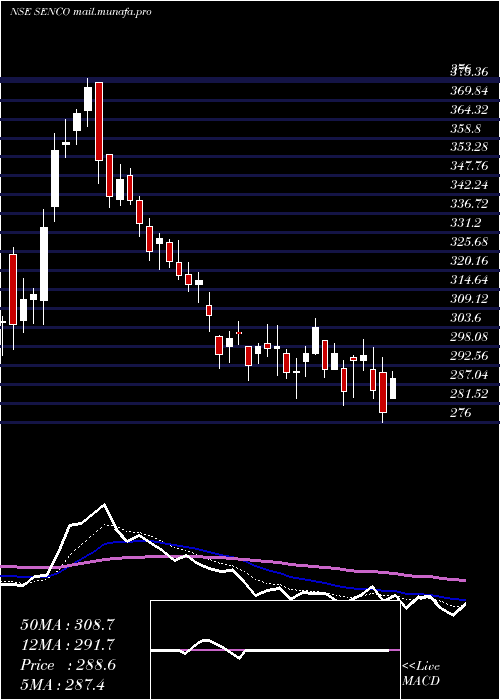The width and height of the screenshot is (500, 700).
Task: Click the 5MA : 287.4 readout
Action: tap(62, 685)
